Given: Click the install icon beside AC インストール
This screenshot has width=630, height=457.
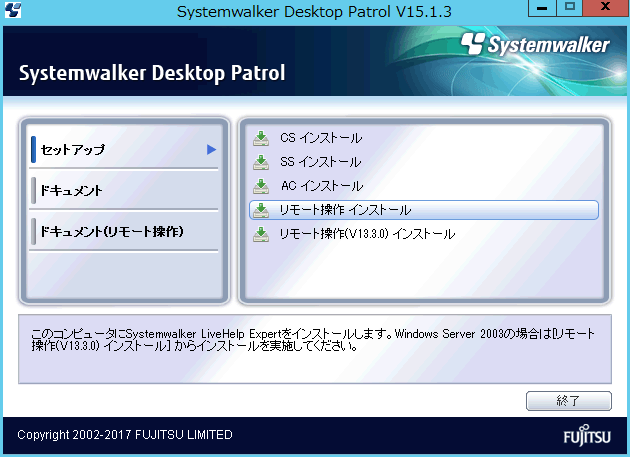Looking at the screenshot, I should pyautogui.click(x=261, y=186).
